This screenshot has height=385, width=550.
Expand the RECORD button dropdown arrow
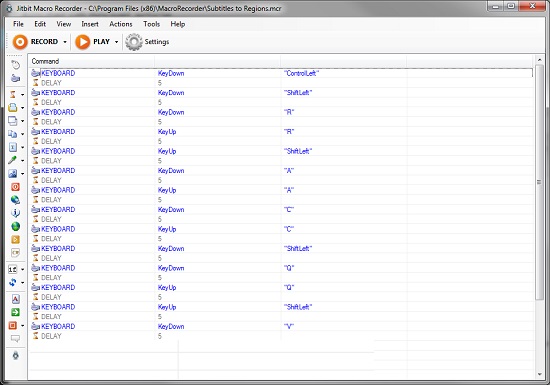[65, 42]
